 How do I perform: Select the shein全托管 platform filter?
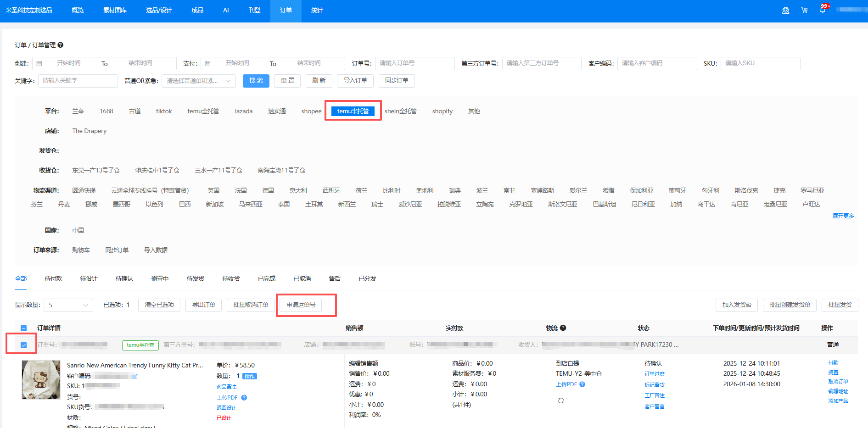point(400,111)
